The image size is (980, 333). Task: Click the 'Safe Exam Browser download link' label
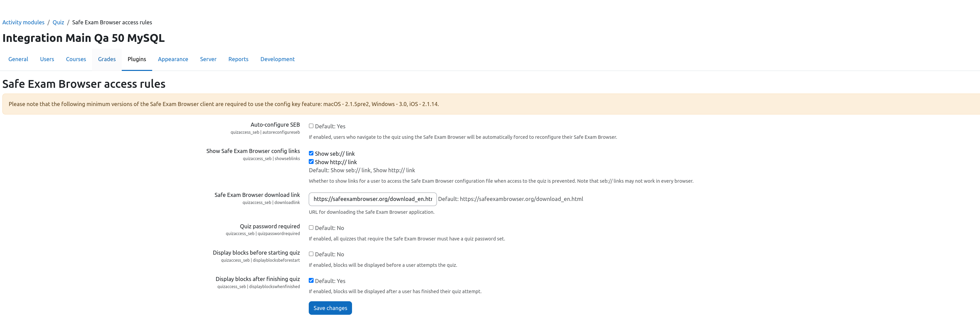point(257,195)
